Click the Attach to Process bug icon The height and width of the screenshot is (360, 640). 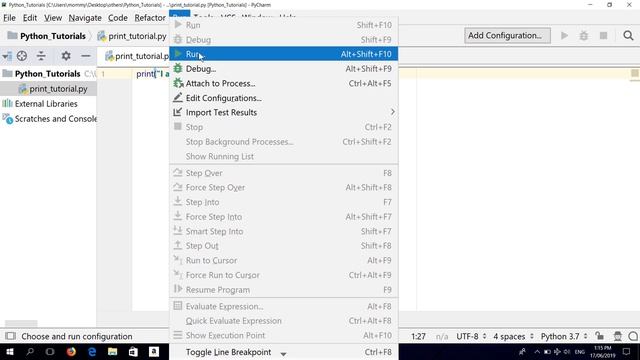pos(178,83)
